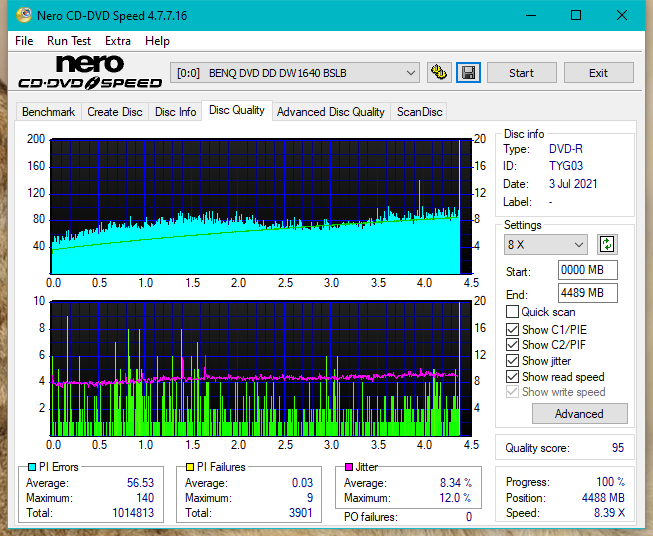Click the disc ID TYG03 text
The width and height of the screenshot is (653, 536).
click(x=566, y=166)
